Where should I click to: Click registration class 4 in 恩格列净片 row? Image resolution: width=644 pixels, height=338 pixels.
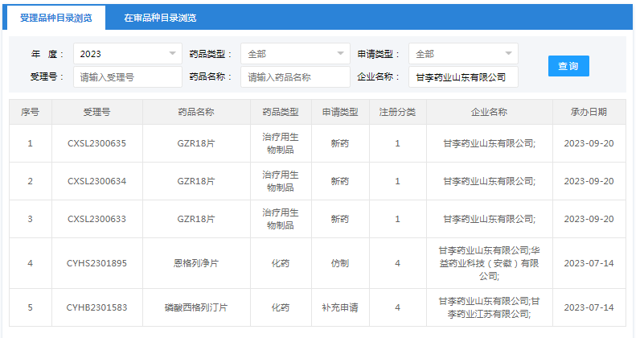click(397, 263)
